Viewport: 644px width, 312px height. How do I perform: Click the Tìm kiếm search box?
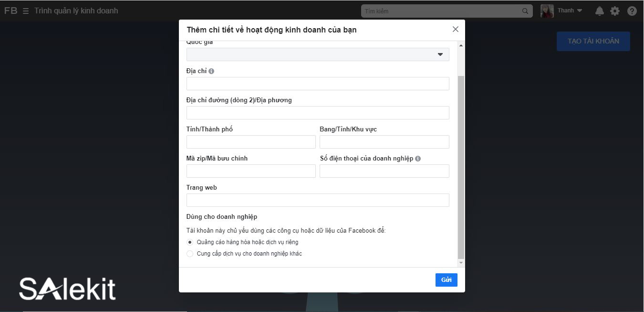click(x=441, y=11)
